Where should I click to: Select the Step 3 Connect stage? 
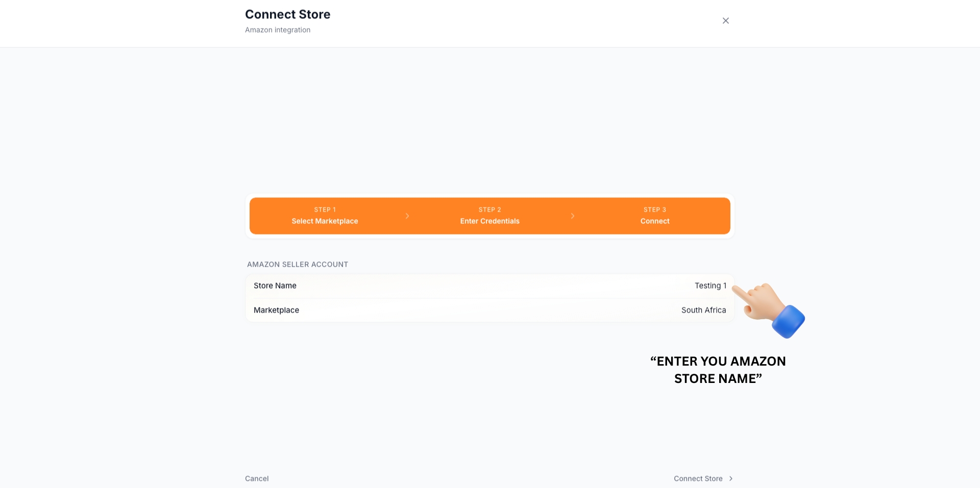[x=655, y=216]
